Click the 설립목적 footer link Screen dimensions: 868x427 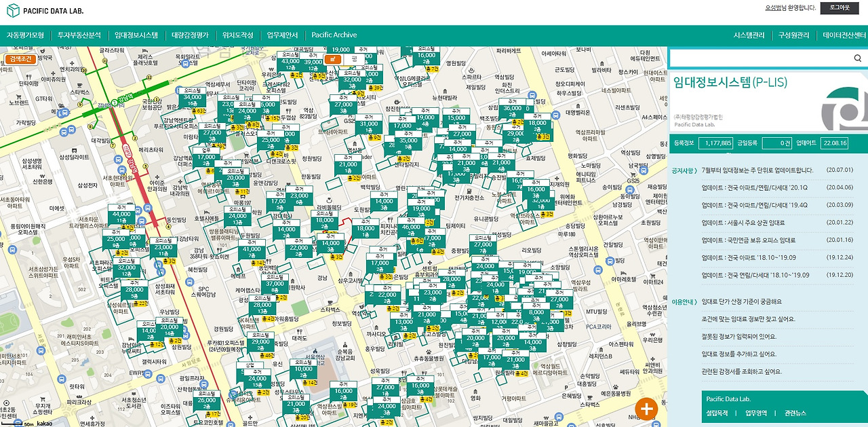click(717, 413)
